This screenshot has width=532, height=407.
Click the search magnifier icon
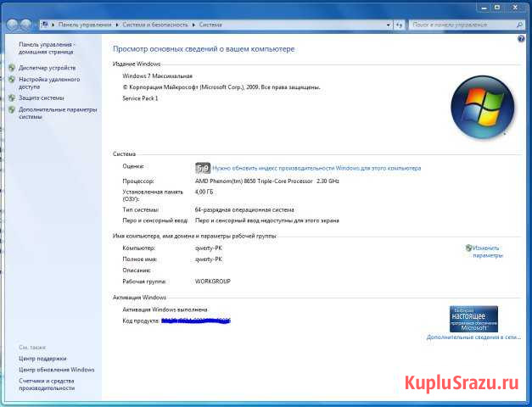pyautogui.click(x=519, y=25)
